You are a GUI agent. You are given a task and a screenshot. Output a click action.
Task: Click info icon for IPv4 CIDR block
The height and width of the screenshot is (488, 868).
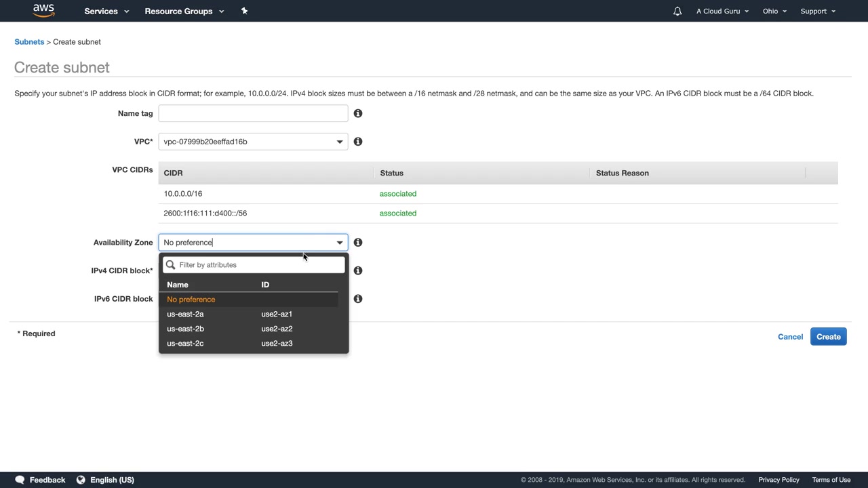[358, 270]
